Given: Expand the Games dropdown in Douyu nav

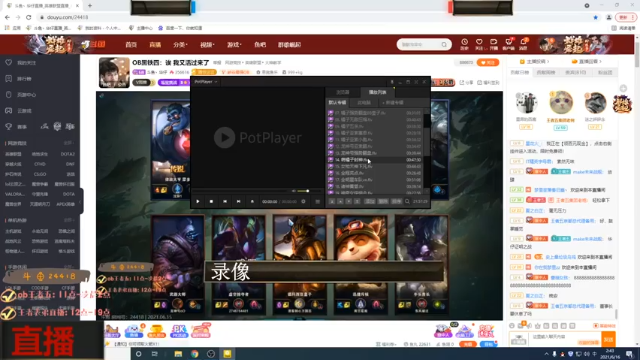Looking at the screenshot, I should coord(234,44).
